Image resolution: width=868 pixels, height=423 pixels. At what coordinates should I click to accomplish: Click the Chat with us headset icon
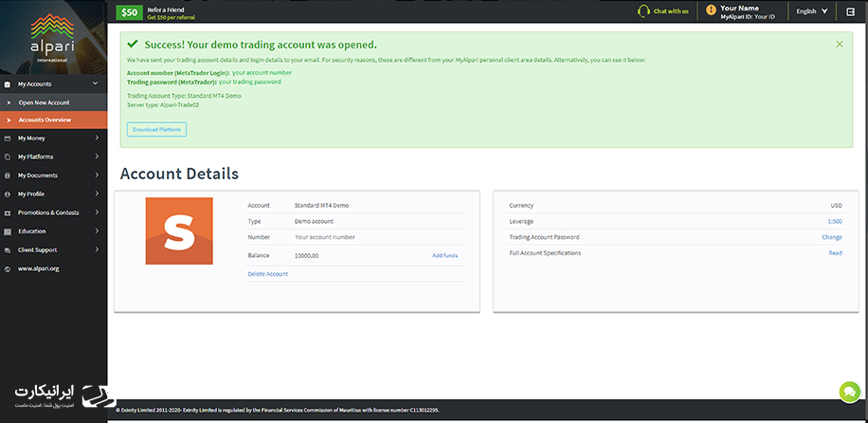click(643, 11)
